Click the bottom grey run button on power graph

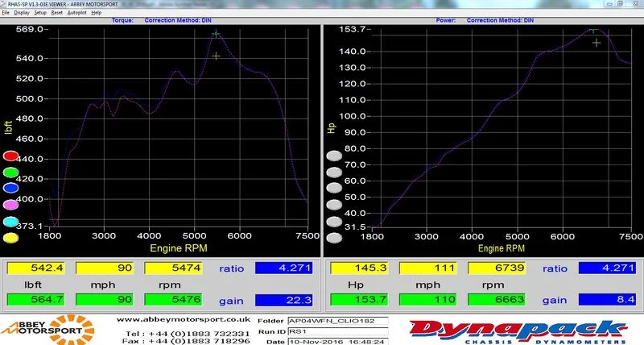334,238
